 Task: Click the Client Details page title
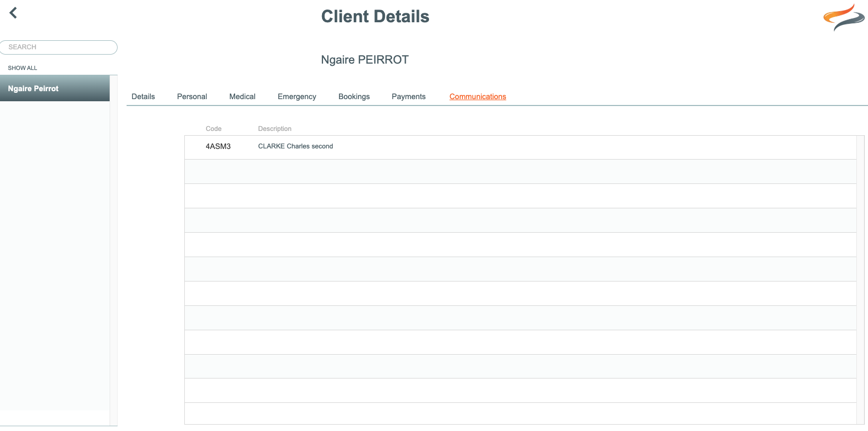click(x=375, y=16)
